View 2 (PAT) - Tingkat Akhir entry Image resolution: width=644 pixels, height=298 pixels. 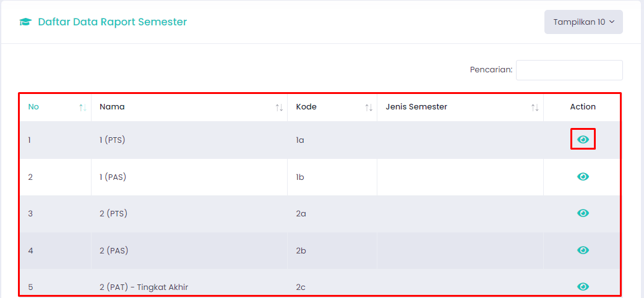pos(583,286)
